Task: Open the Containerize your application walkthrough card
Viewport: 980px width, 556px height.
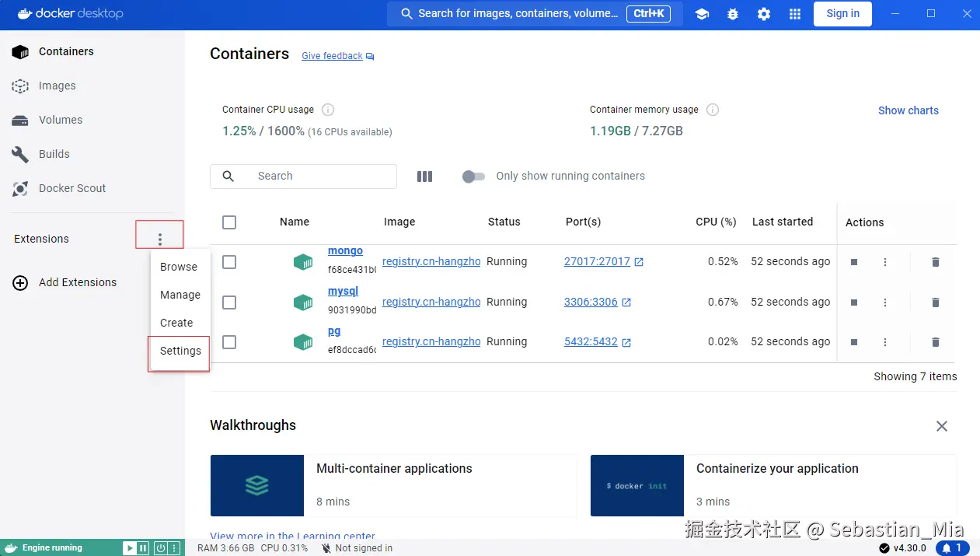Action: click(x=773, y=486)
